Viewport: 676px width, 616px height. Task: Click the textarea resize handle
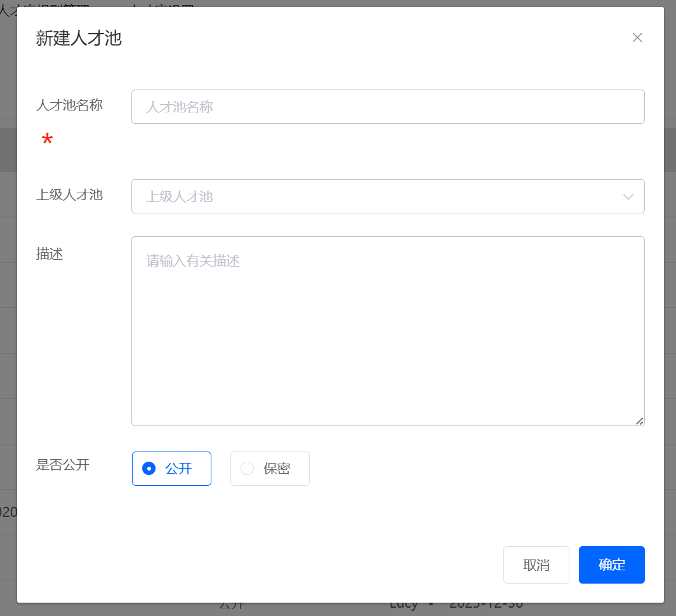(x=639, y=421)
